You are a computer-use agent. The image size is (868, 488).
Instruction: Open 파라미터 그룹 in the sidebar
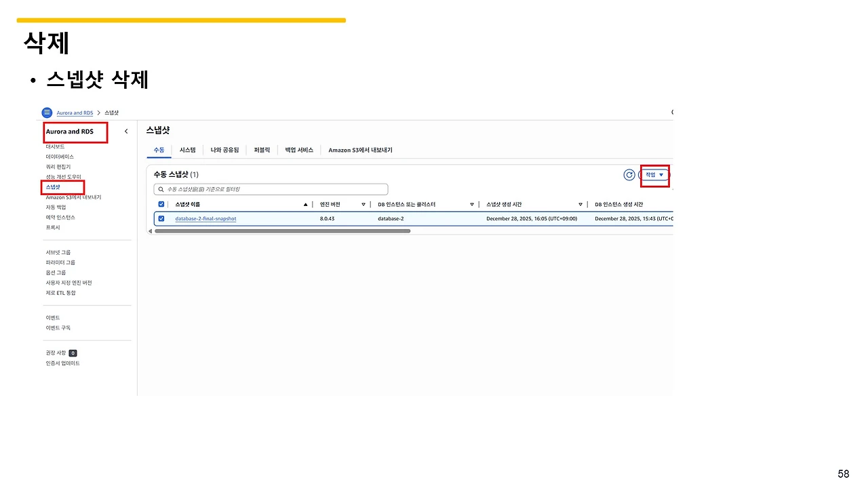[60, 262]
